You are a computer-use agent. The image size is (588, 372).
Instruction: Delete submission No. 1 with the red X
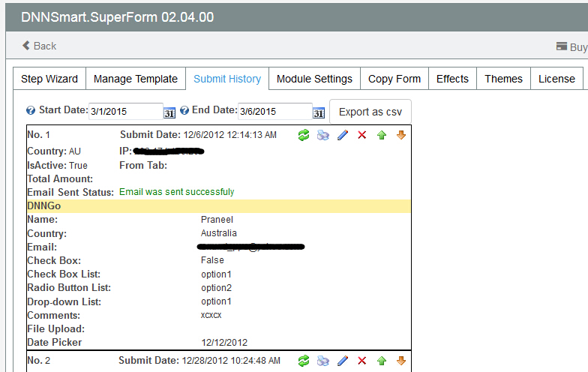[x=361, y=135]
